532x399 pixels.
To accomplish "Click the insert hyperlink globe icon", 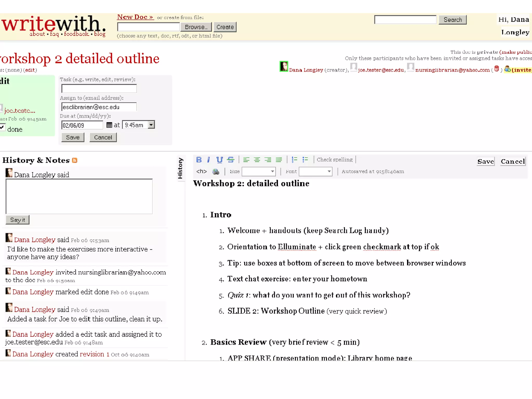I will point(216,171).
